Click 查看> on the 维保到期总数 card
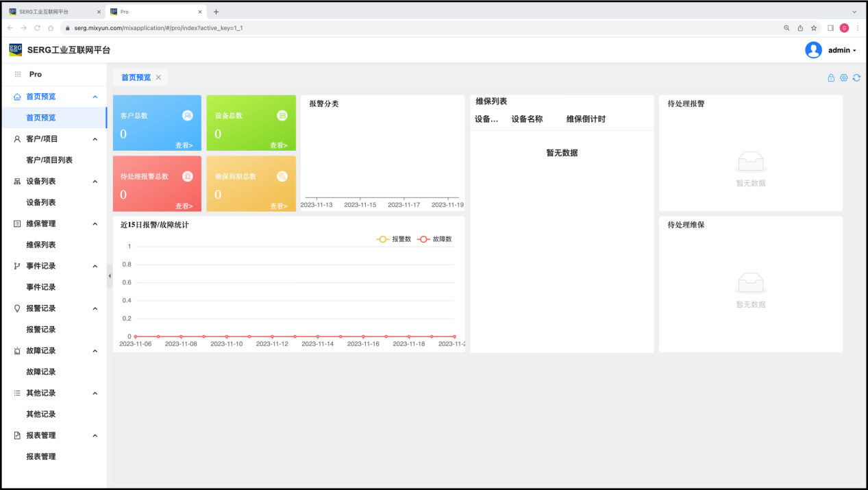The height and width of the screenshot is (490, 868). [x=278, y=206]
